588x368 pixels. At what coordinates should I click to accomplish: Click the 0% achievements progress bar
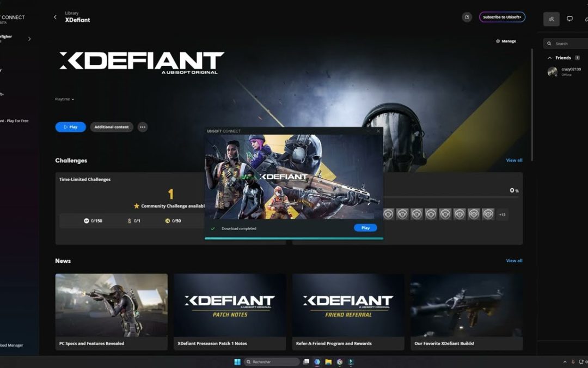tap(452, 197)
